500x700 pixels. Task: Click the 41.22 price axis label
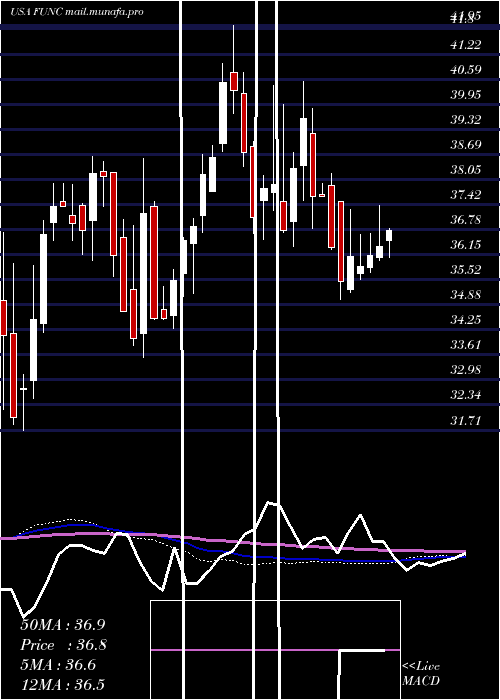coord(466,45)
